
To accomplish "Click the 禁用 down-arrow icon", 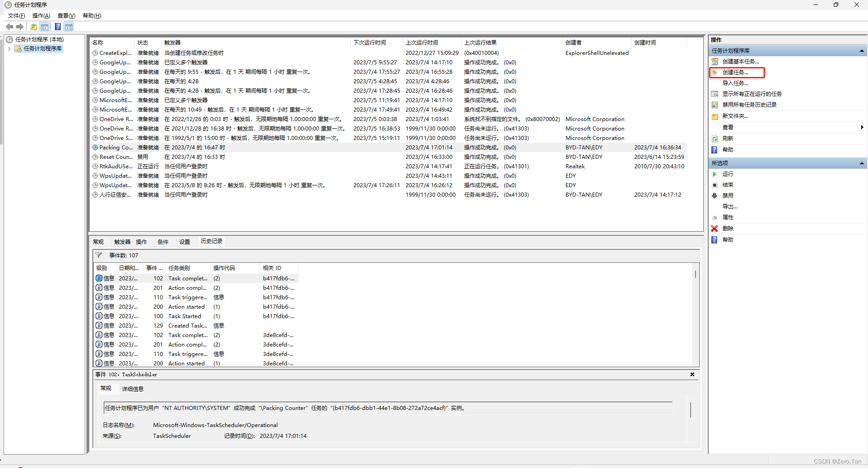I will click(x=714, y=196).
